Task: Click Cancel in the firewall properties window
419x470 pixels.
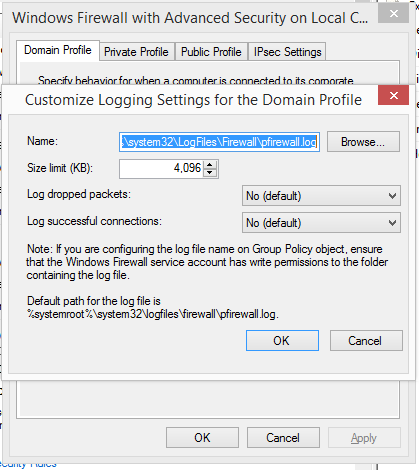Action: point(283,438)
